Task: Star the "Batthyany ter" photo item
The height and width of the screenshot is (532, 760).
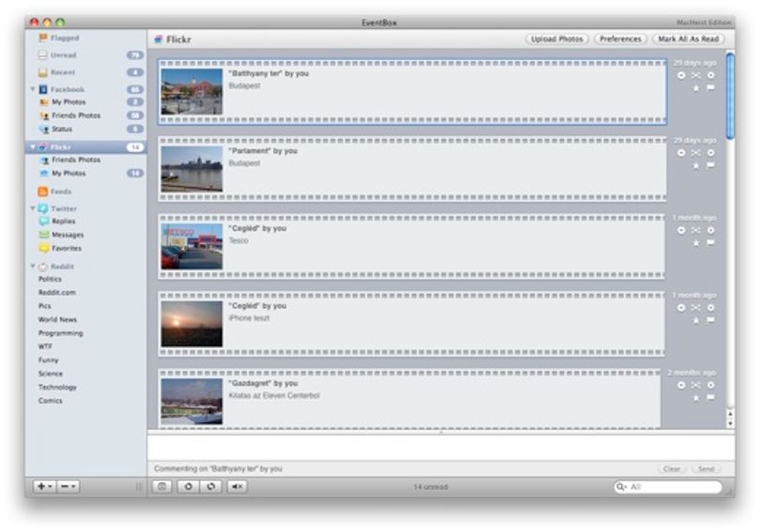Action: tap(696, 88)
